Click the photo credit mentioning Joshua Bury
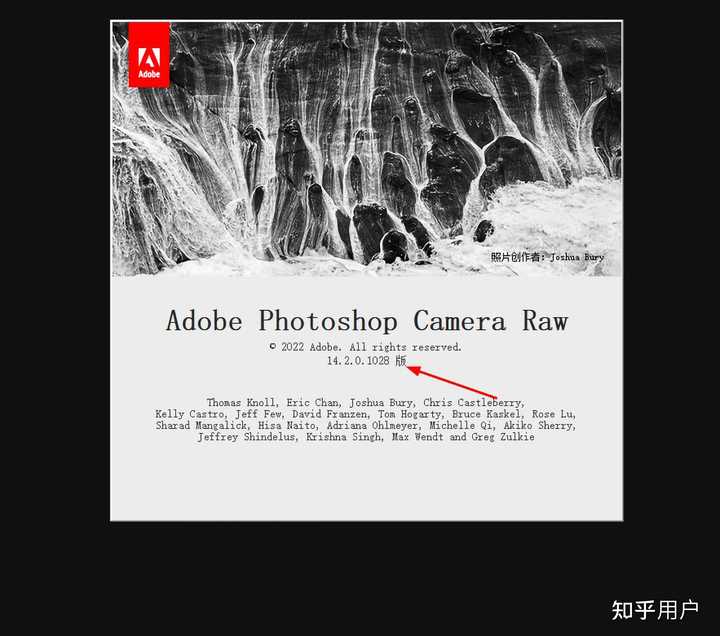 (x=547, y=257)
